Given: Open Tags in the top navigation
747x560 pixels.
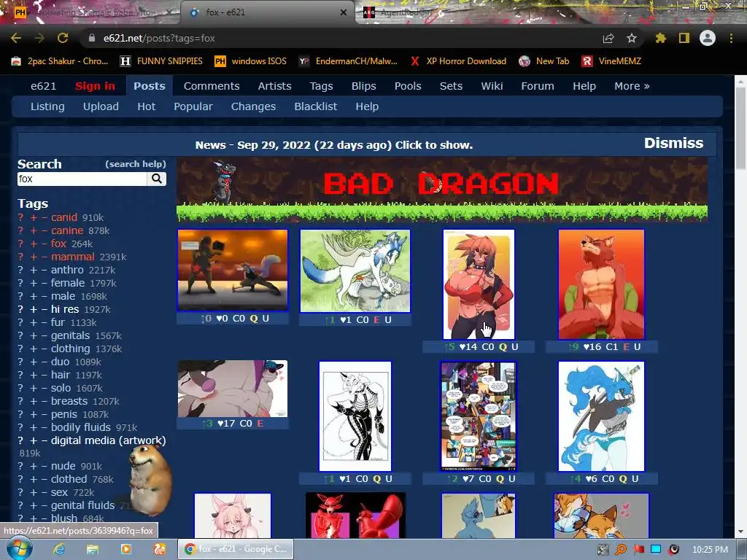Looking at the screenshot, I should [321, 86].
